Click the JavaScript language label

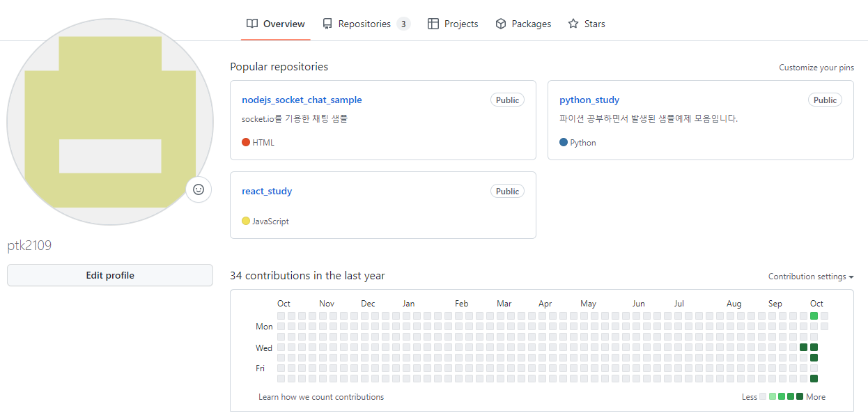tap(270, 221)
